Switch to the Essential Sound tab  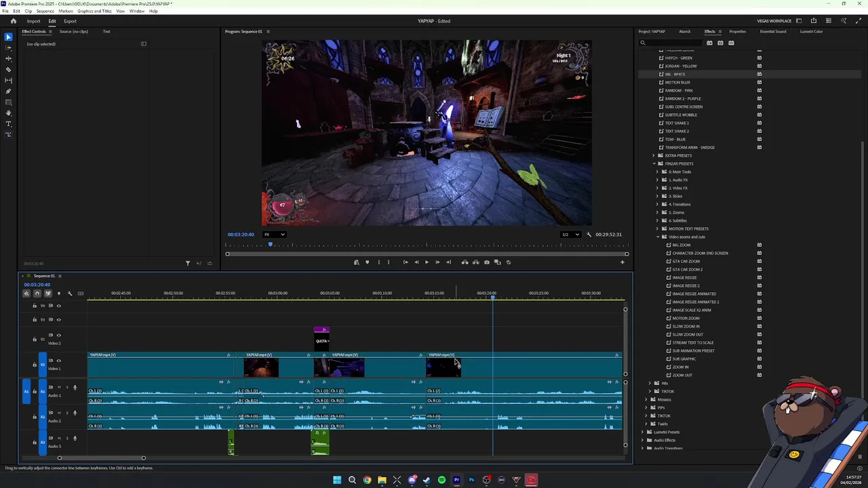[773, 31]
